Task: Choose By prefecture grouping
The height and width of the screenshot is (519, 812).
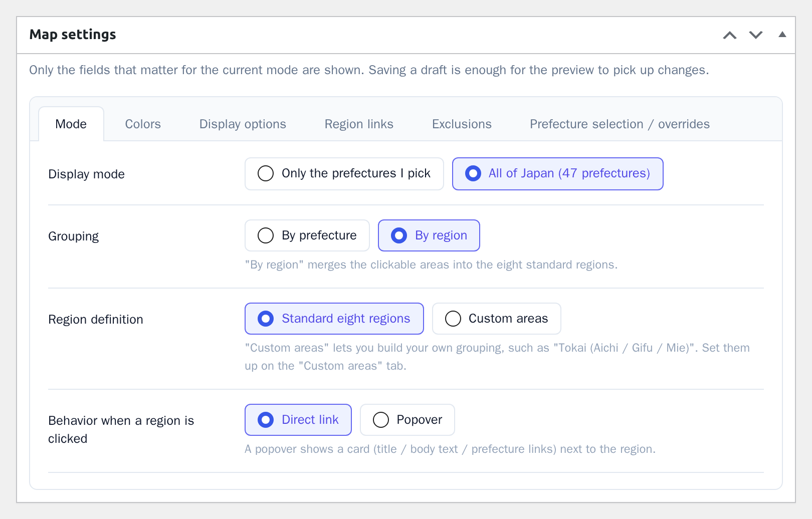Action: click(307, 235)
